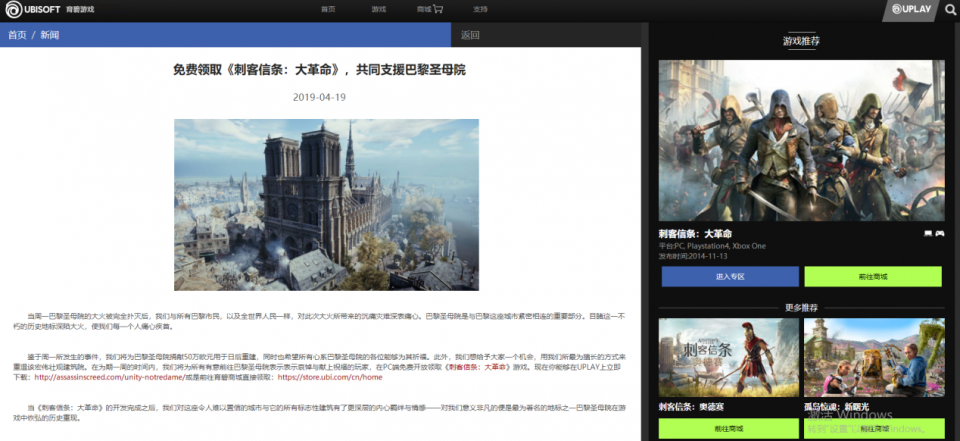Screen dimensions: 960x441
Task: Open the store.ubi.com/cn/home link
Action: [330, 377]
